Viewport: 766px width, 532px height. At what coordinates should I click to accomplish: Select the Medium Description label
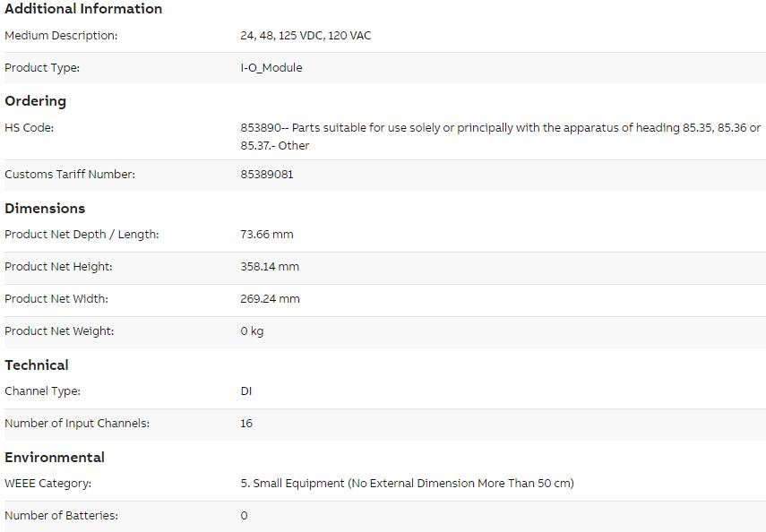click(x=61, y=36)
